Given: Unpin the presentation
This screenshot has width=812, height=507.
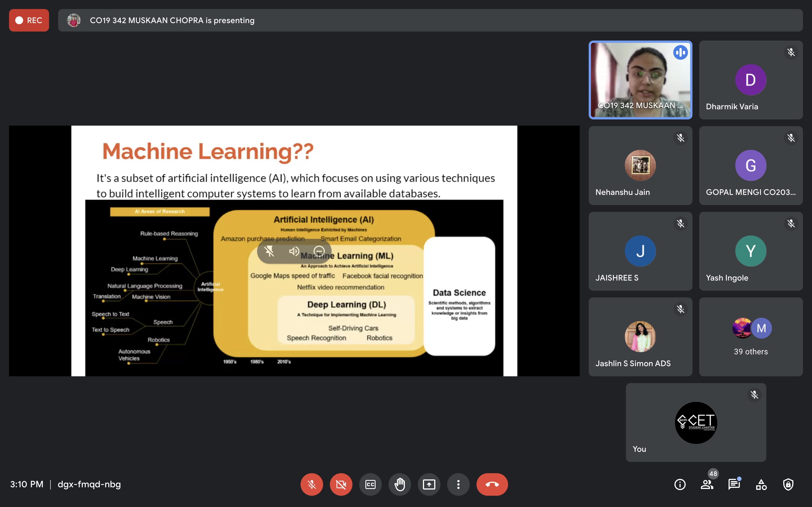Looking at the screenshot, I should (x=269, y=251).
